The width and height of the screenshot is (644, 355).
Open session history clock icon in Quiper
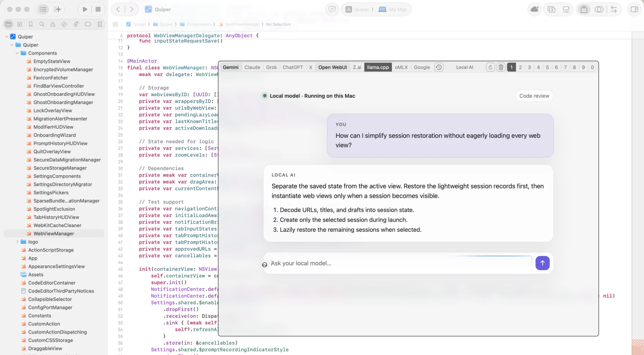pyautogui.click(x=439, y=67)
